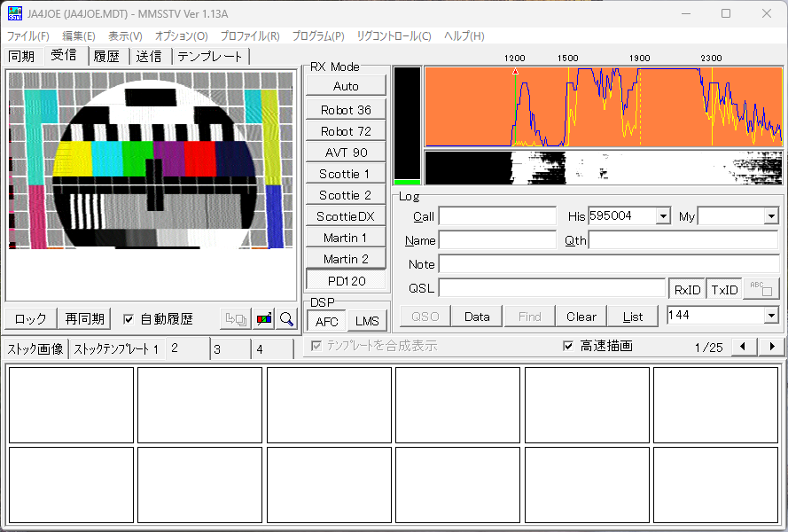
Task: Go to previous stock page arrow
Action: 743,346
